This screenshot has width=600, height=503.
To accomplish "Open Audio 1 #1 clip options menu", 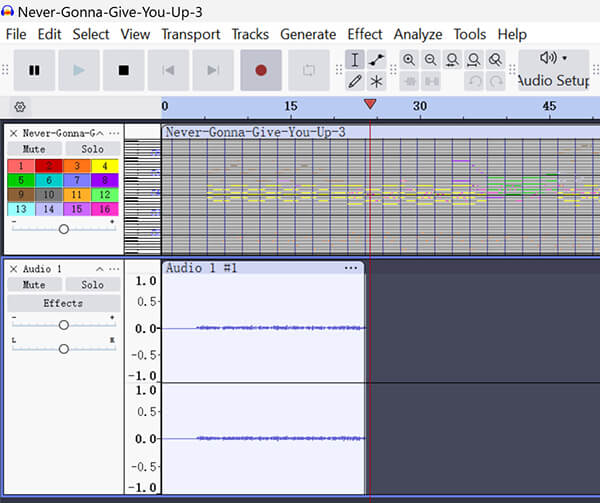I will coord(351,268).
